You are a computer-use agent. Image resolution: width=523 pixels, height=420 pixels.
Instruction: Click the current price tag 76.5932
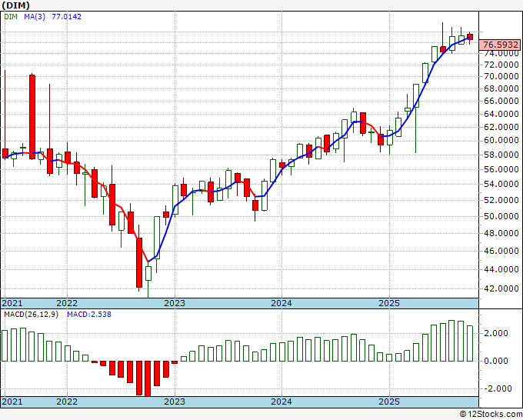click(501, 45)
